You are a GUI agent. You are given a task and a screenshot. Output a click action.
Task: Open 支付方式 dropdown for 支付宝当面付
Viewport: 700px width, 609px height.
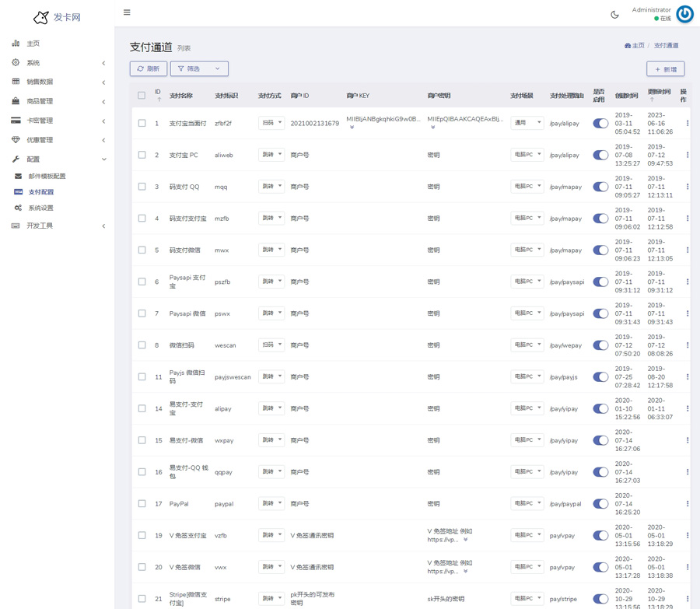pyautogui.click(x=271, y=123)
